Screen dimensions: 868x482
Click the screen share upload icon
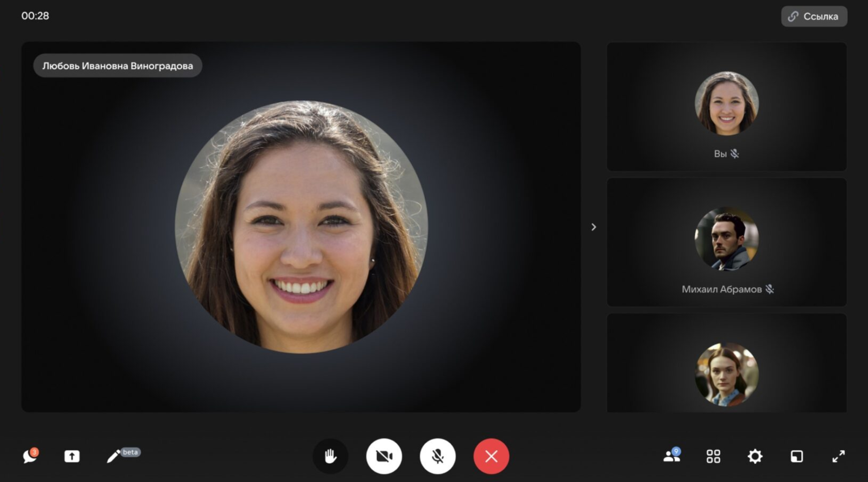[x=72, y=456]
